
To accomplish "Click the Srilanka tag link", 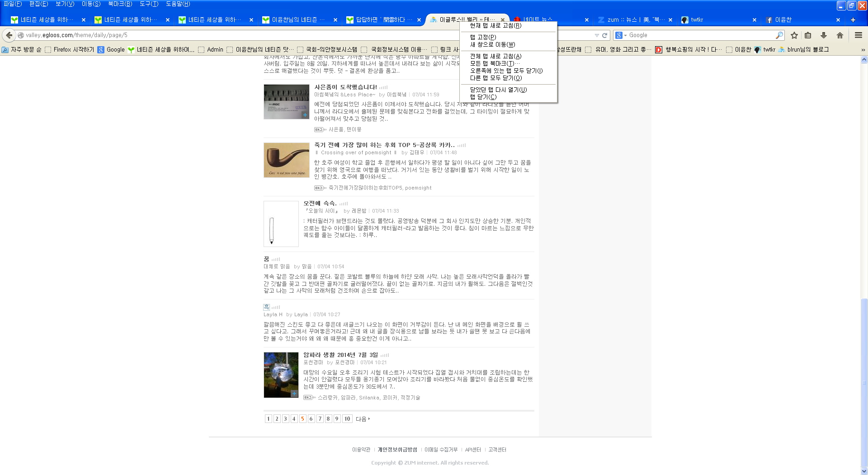I will point(369,398).
